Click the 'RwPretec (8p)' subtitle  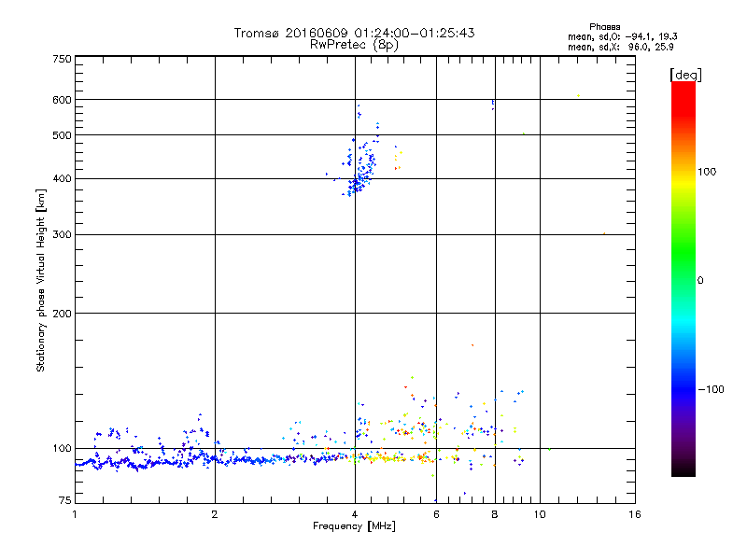click(x=354, y=45)
